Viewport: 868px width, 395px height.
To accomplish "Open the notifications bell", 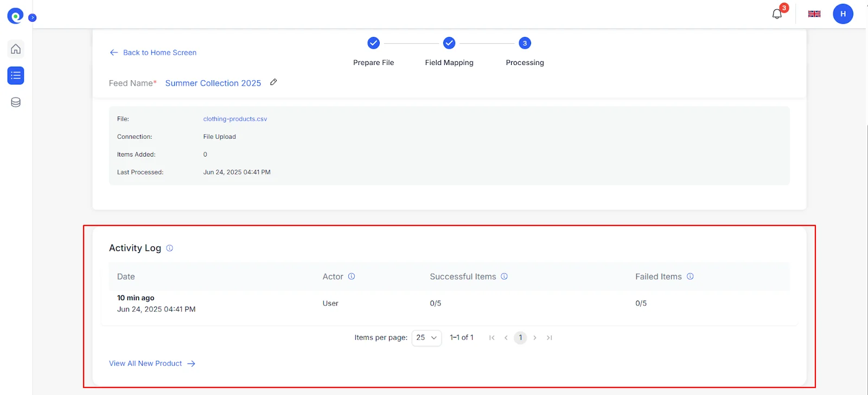I will pyautogui.click(x=777, y=14).
